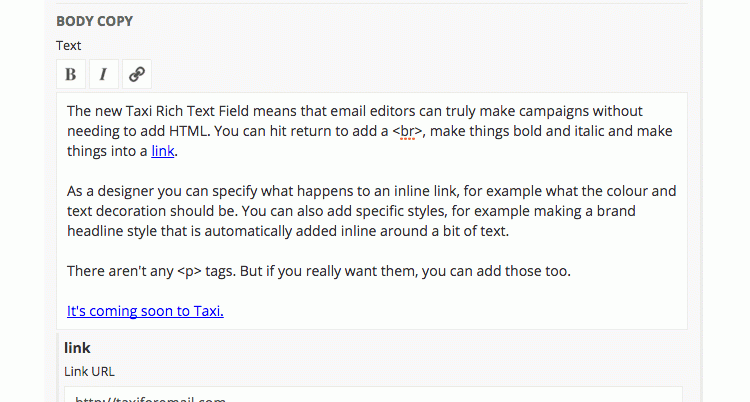Screen dimensions: 750x402
Task: Click the phrase "text decoration" in editor
Action: tap(121, 211)
